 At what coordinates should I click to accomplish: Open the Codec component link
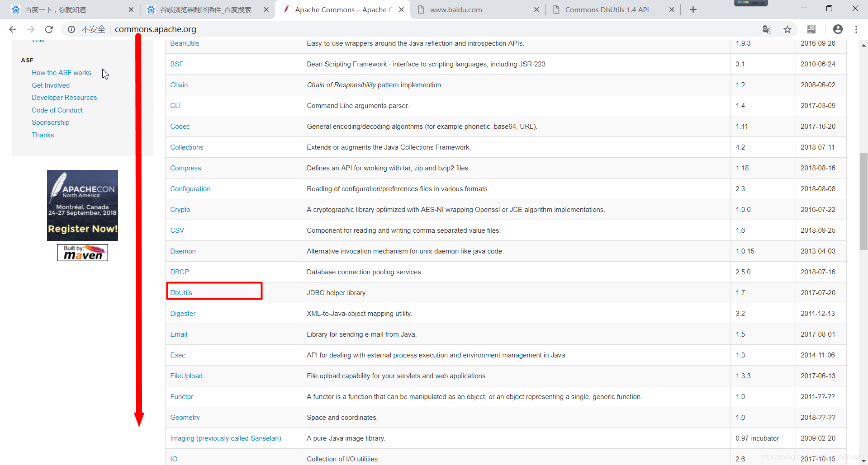click(180, 127)
